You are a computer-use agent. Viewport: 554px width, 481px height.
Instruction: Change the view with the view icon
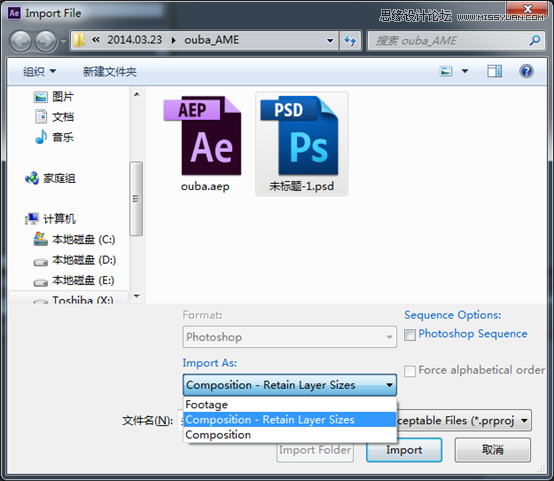coord(446,71)
